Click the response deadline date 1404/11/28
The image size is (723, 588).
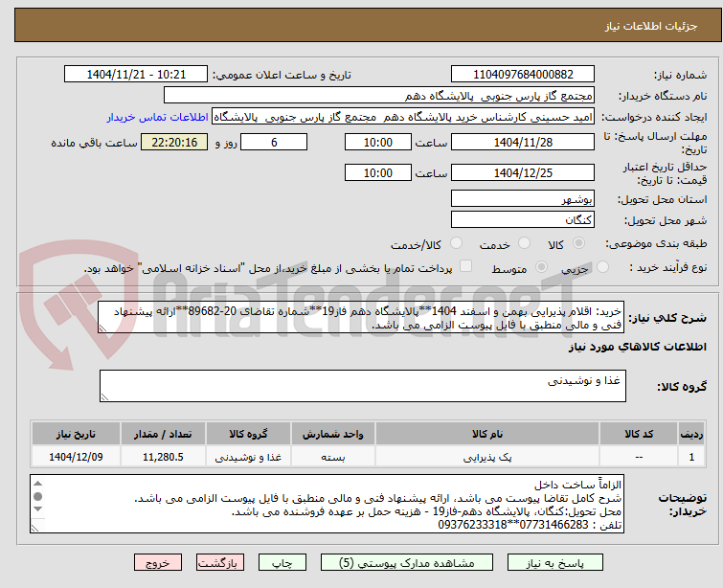tap(523, 142)
